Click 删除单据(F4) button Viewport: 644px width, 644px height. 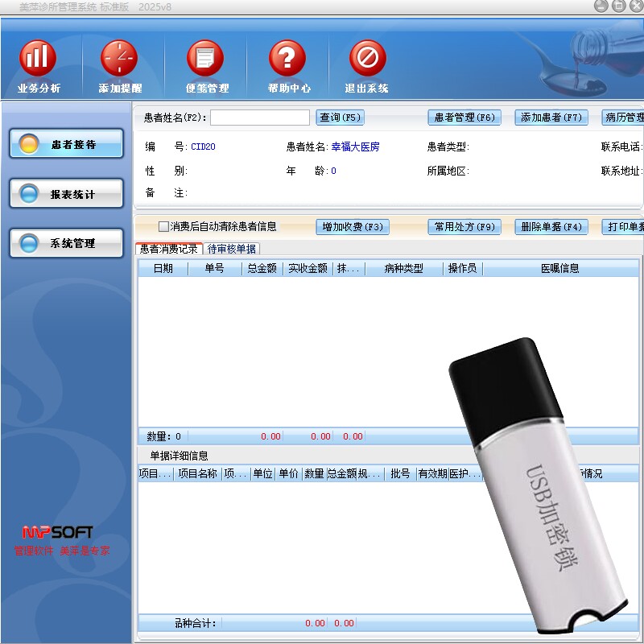[x=551, y=227]
